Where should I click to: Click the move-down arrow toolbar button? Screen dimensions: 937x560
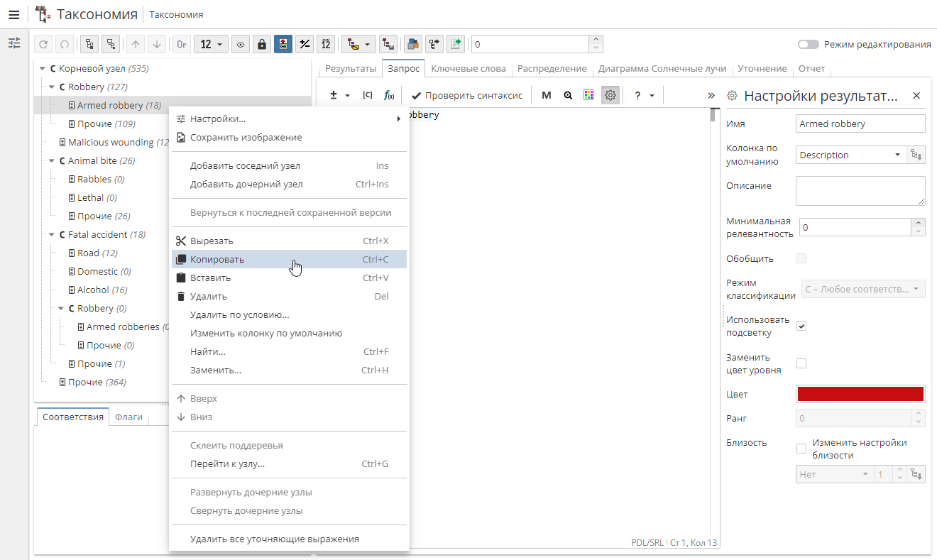(x=157, y=44)
